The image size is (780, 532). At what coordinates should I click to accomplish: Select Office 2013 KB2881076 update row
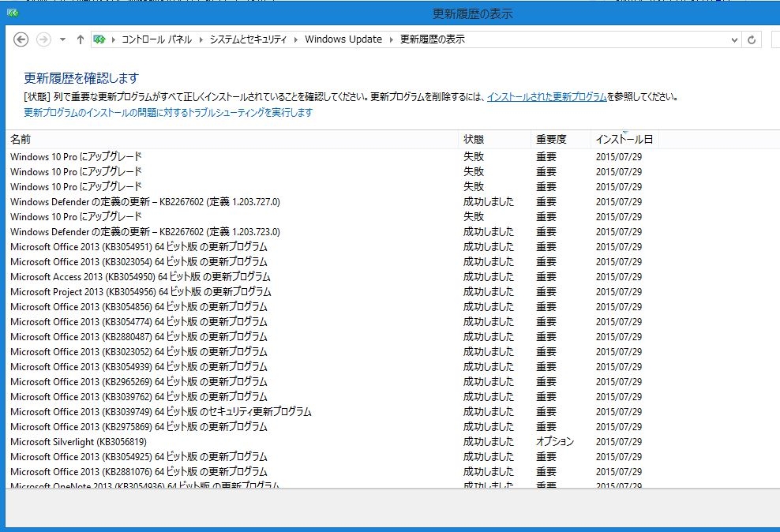pyautogui.click(x=332, y=471)
